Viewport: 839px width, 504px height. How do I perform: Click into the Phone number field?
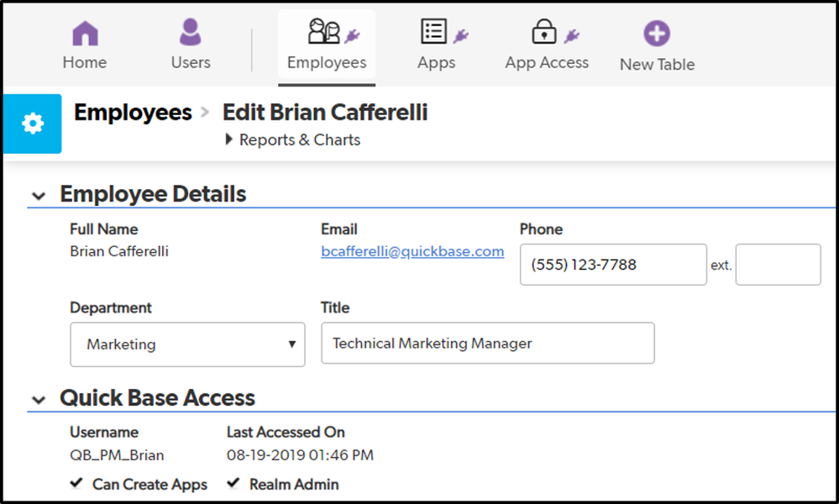tap(613, 265)
